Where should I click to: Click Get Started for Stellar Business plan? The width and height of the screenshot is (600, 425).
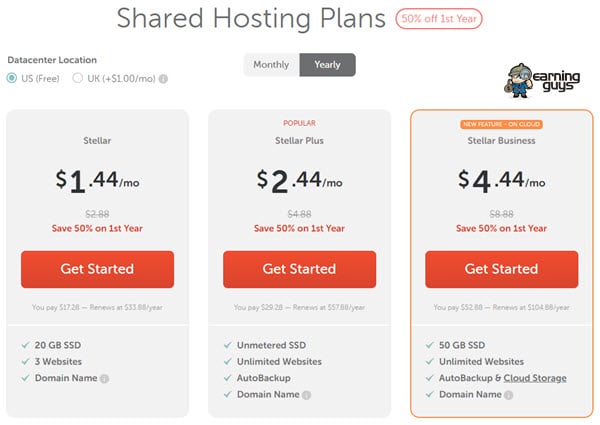pyautogui.click(x=502, y=269)
